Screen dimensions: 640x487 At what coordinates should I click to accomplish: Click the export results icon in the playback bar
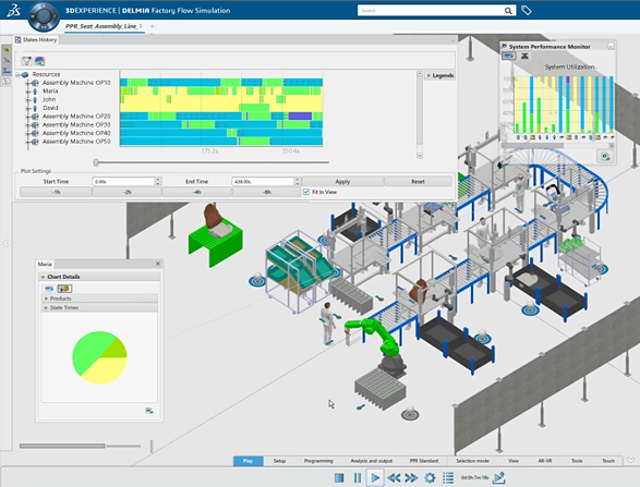tap(499, 478)
